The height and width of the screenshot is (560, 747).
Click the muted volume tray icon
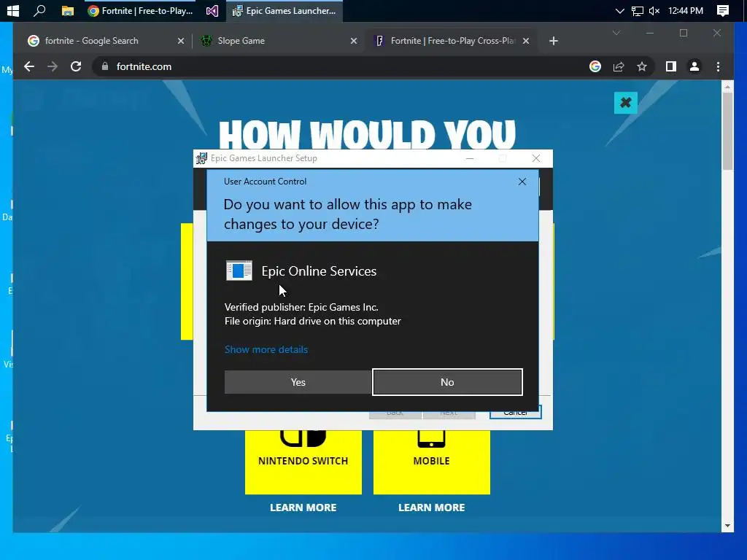click(x=654, y=10)
